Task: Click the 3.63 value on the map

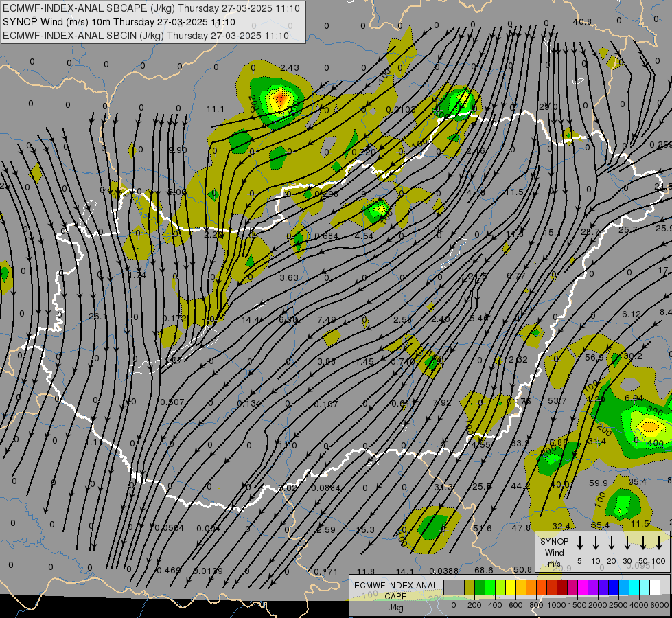Action: (x=289, y=278)
